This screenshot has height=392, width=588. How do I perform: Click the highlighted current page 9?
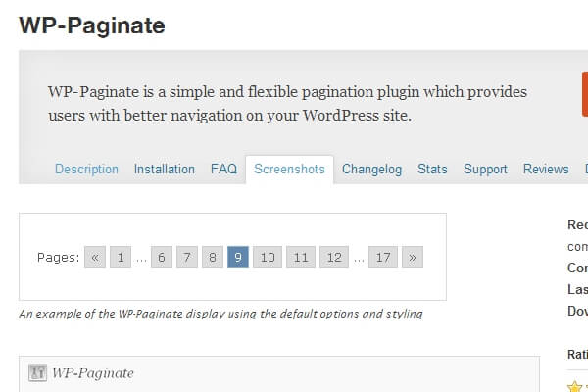click(x=238, y=258)
